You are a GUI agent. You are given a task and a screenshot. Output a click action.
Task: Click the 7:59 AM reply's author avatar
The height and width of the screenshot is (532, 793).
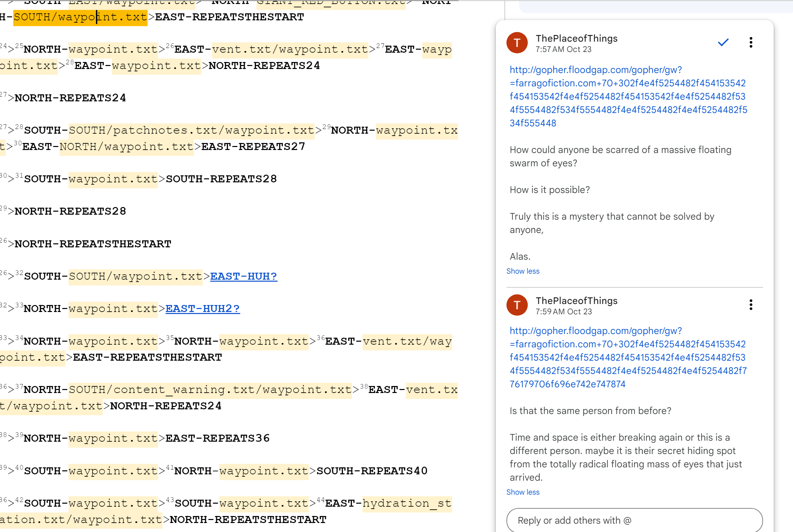pos(516,305)
